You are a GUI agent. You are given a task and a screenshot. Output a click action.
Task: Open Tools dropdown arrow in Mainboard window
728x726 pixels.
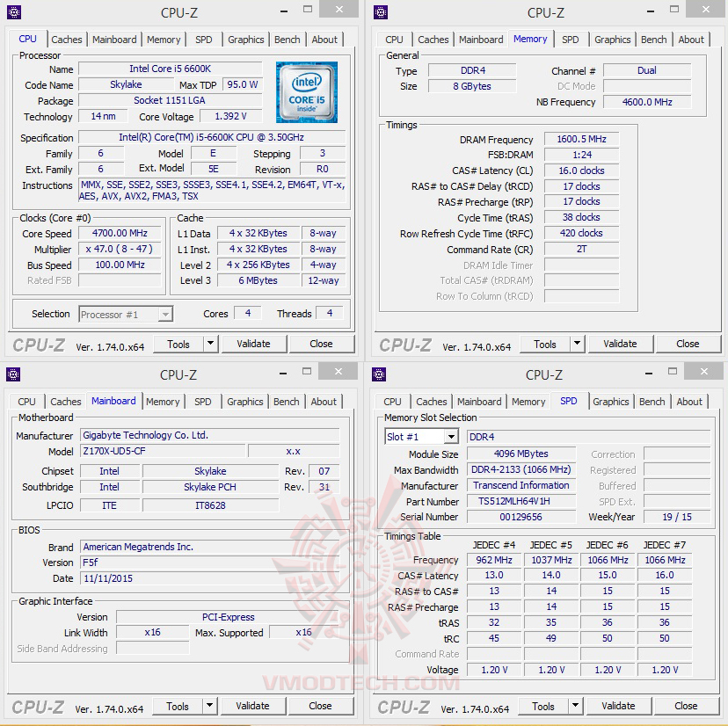tap(209, 706)
